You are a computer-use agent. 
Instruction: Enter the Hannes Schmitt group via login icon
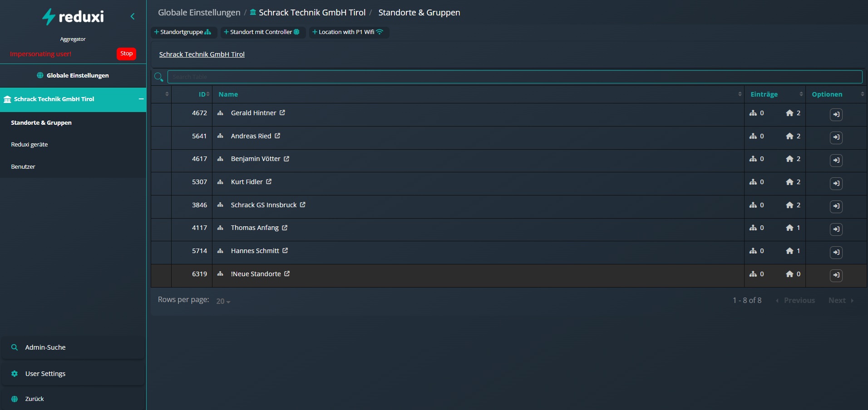(x=836, y=252)
